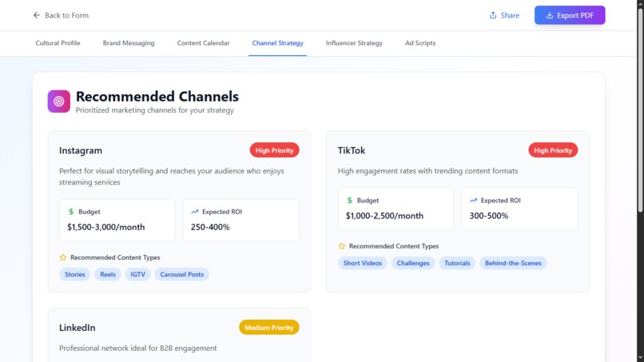This screenshot has width=644, height=362.
Task: Click the Instagram 'Budget' label
Action: (x=89, y=212)
